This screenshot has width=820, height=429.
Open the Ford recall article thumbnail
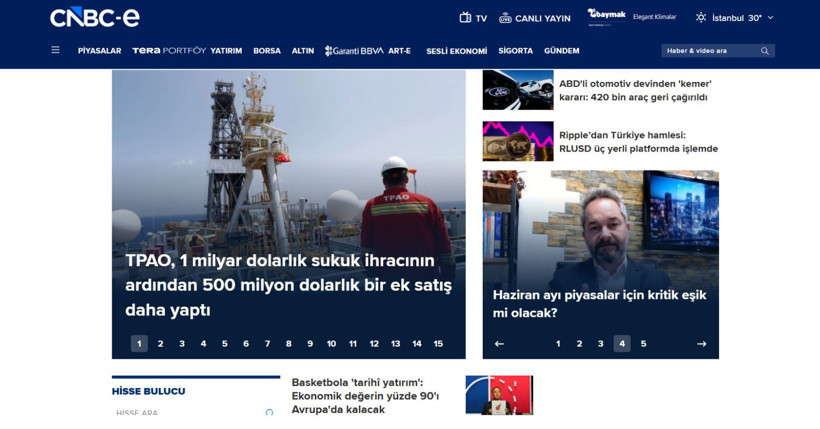(x=518, y=90)
